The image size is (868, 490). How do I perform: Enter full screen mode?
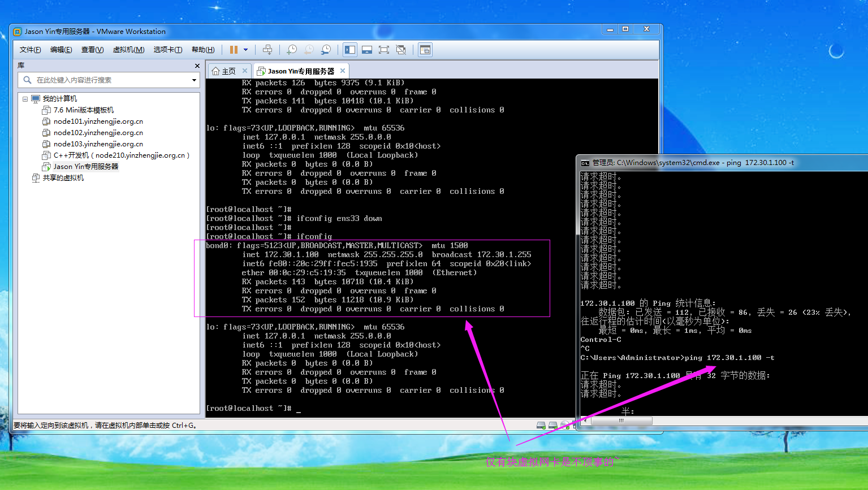(384, 50)
